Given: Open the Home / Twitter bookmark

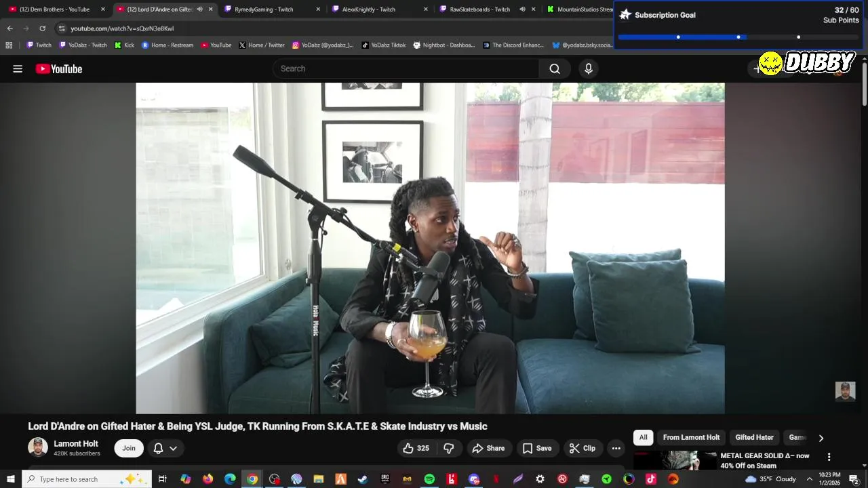Looking at the screenshot, I should (261, 45).
